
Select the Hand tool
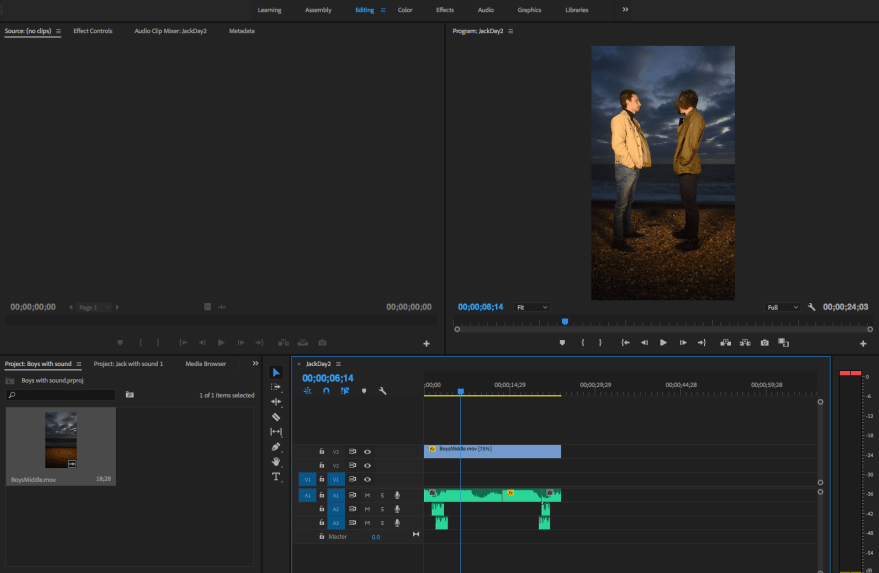(x=276, y=461)
